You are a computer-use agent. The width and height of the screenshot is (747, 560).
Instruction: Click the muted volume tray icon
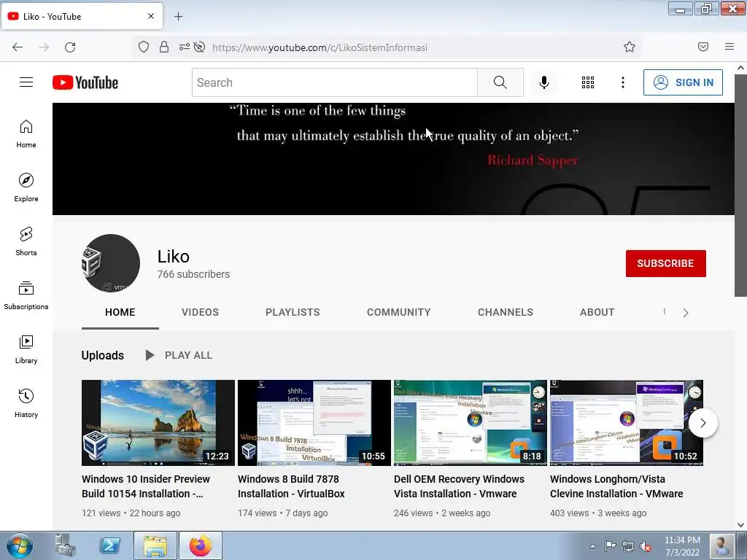point(646,547)
